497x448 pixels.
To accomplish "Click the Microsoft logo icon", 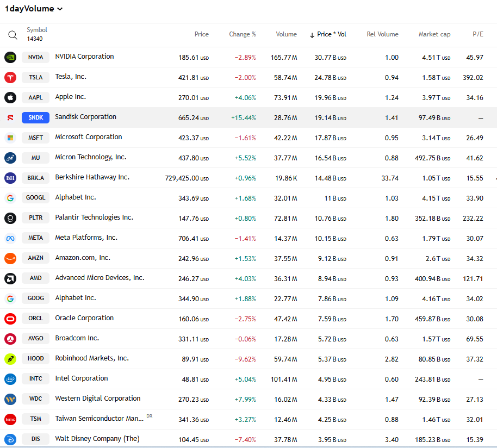I will coord(10,138).
